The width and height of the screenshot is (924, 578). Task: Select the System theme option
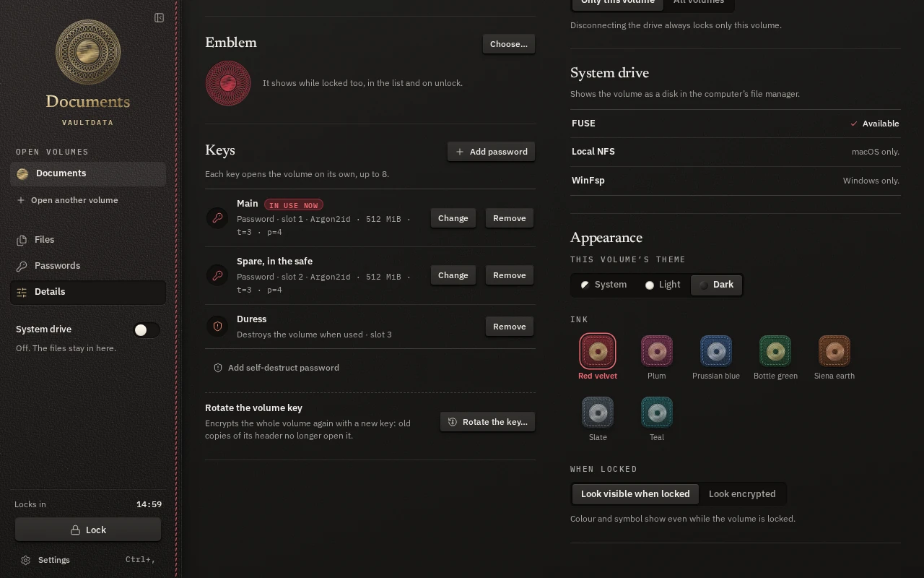click(603, 285)
